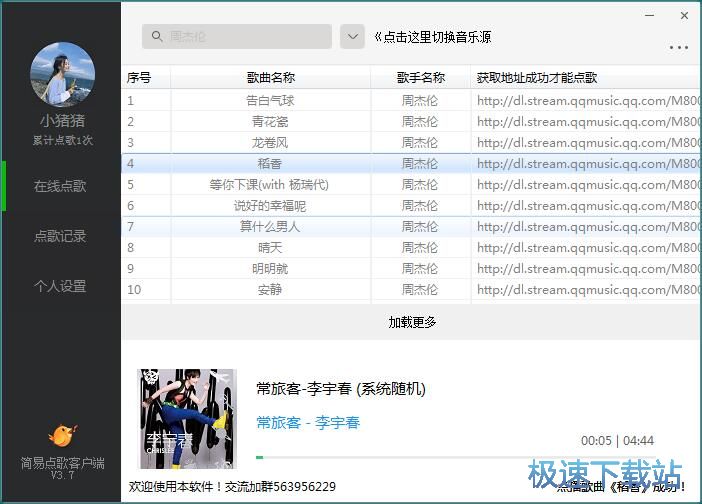
Task: Click the 序号 column header
Action: click(146, 77)
